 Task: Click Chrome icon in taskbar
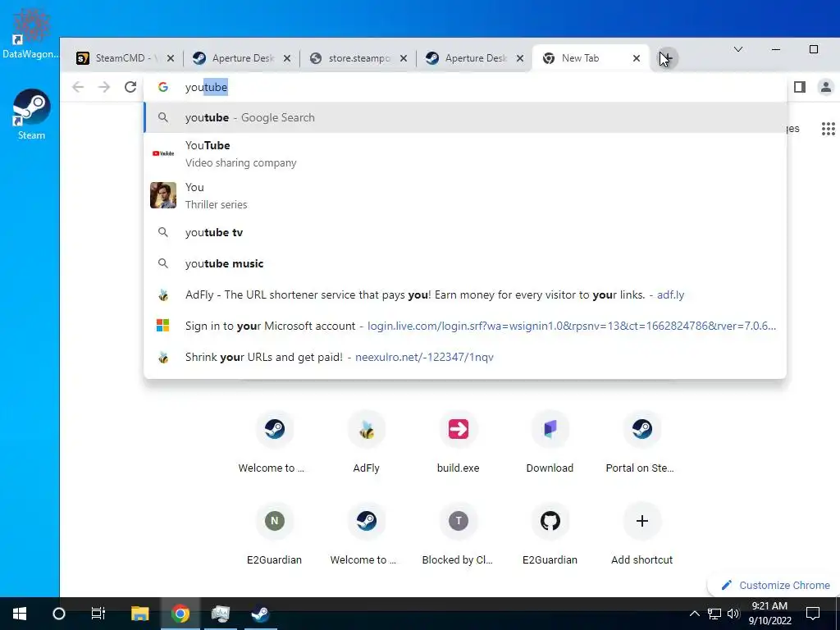180,614
